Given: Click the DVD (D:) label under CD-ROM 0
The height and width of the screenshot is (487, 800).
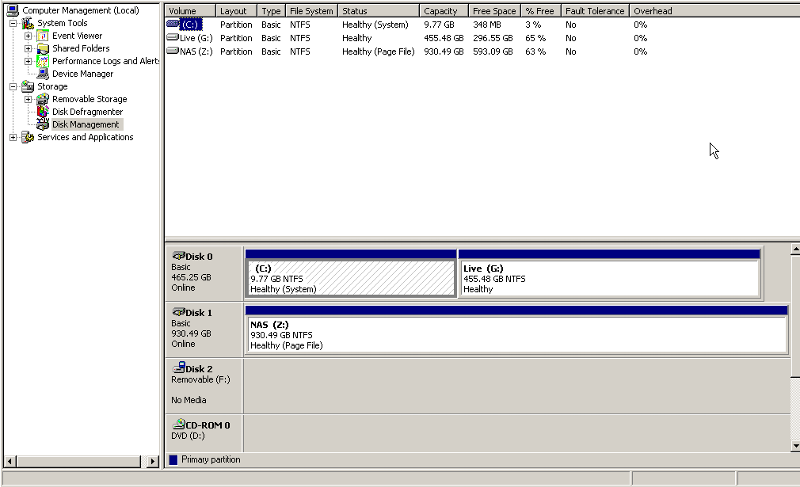Looking at the screenshot, I should coord(188,436).
